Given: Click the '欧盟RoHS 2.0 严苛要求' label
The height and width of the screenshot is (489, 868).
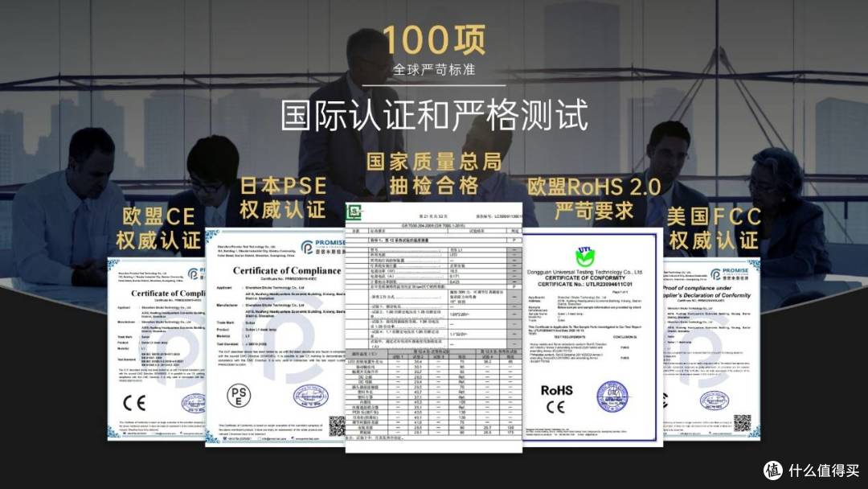Looking at the screenshot, I should pyautogui.click(x=594, y=199).
